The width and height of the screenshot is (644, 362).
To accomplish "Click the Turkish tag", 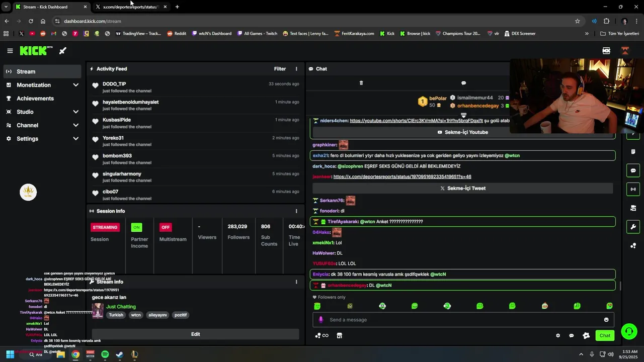I will [116, 315].
